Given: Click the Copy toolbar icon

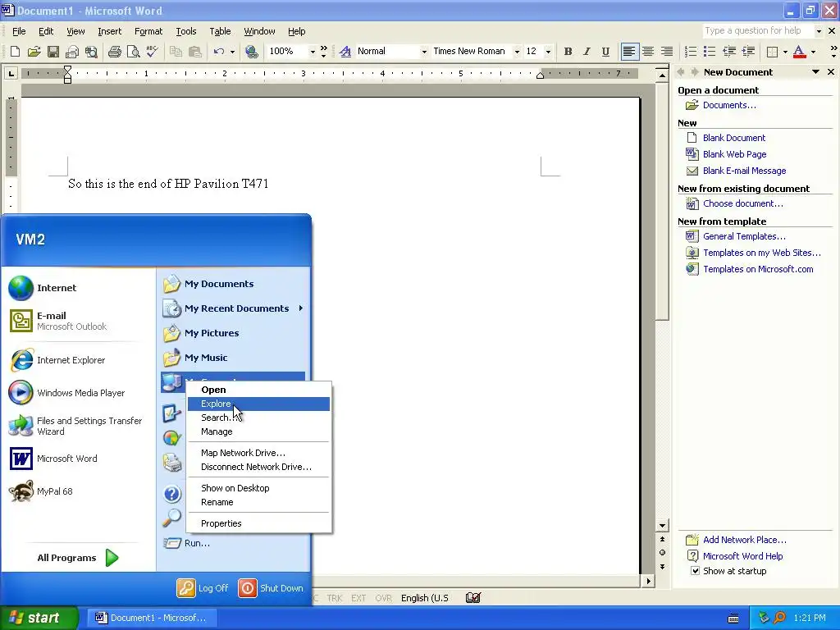Looking at the screenshot, I should [176, 52].
